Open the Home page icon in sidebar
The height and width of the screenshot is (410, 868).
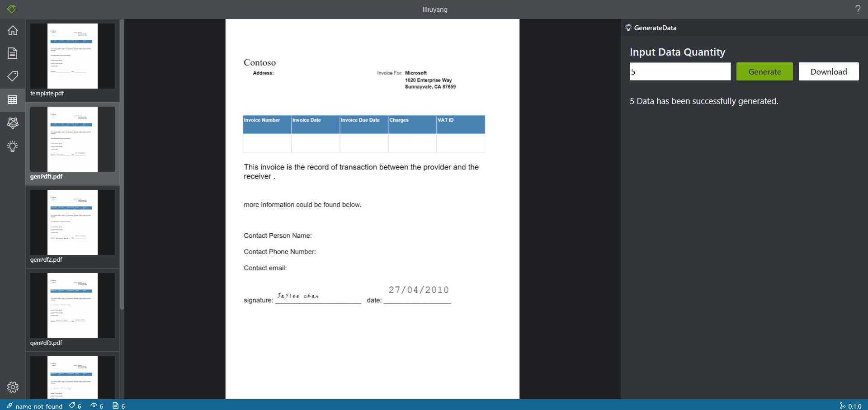click(x=13, y=30)
